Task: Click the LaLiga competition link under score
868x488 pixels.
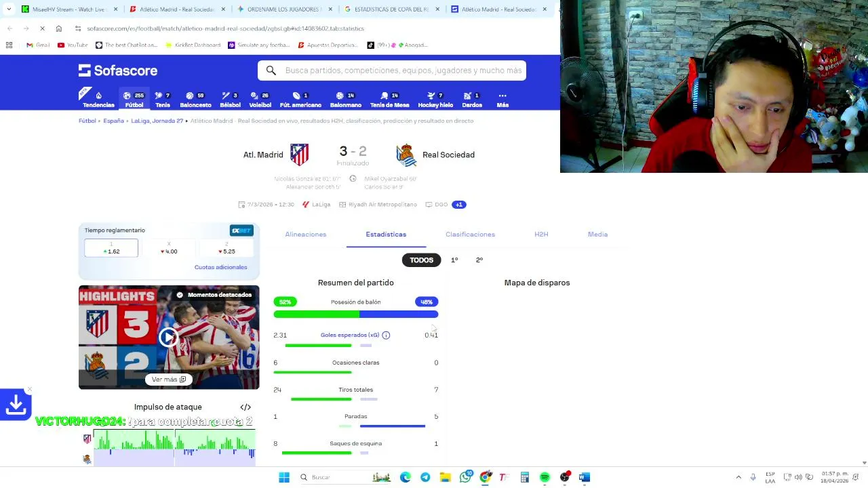Action: point(317,205)
